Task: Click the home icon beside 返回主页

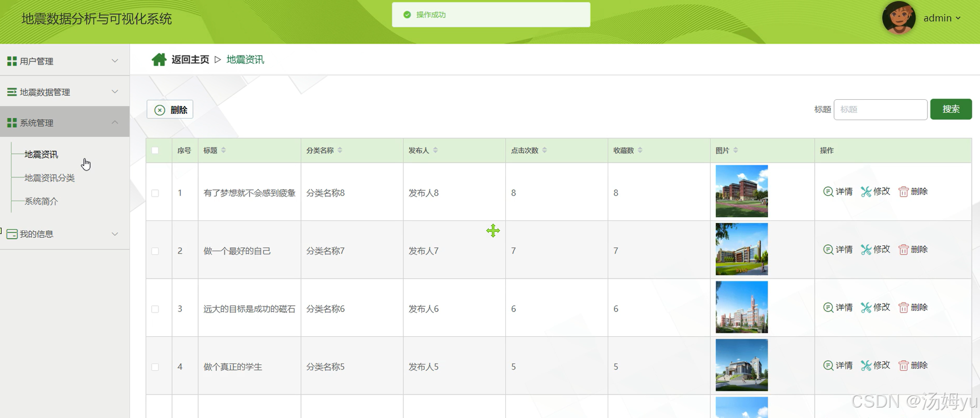Action: click(x=159, y=60)
